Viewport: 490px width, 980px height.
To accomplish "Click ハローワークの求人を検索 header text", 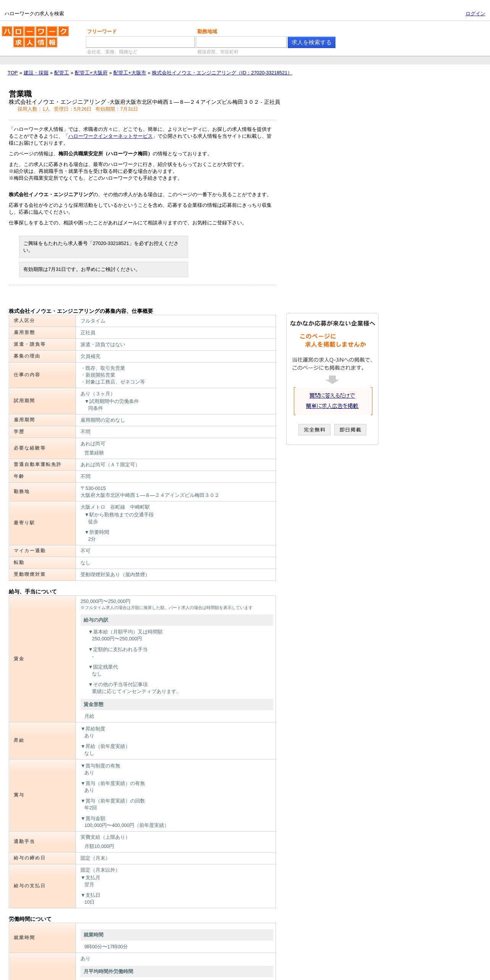I will [x=34, y=14].
